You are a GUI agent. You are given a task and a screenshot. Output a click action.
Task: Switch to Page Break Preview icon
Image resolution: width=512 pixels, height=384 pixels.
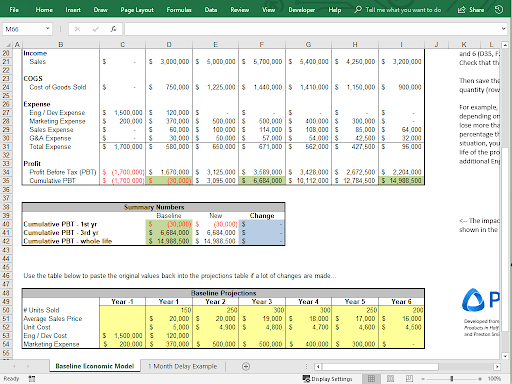tap(409, 379)
